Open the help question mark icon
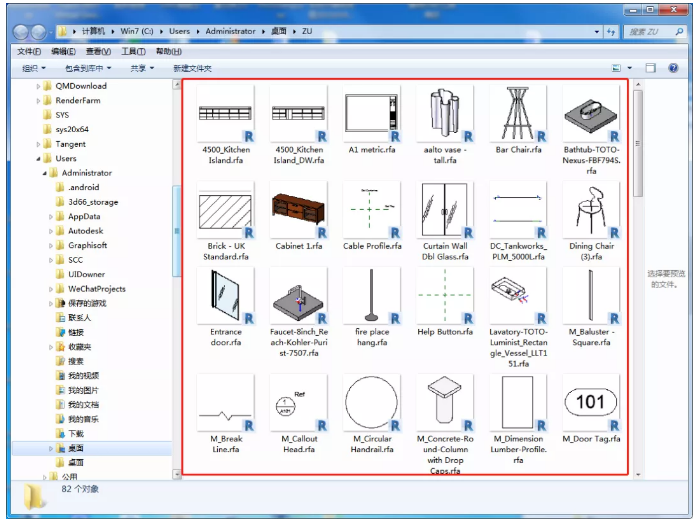 tap(675, 68)
